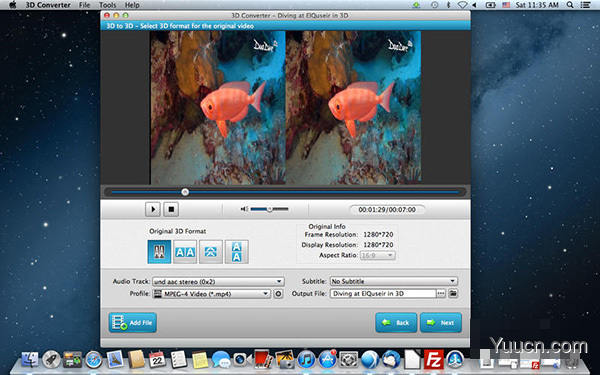Viewport: 600px width, 375px height.
Task: Open iPhoto camera picture in the Dock
Action: point(285,360)
